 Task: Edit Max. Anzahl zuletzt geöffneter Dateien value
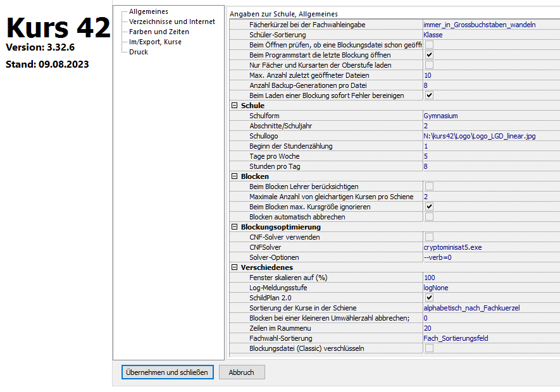pos(492,75)
